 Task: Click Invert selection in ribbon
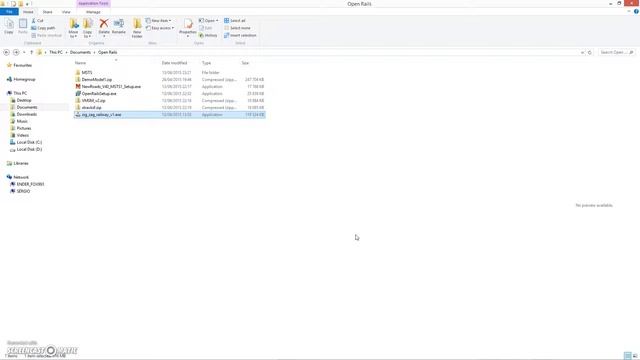click(x=240, y=36)
